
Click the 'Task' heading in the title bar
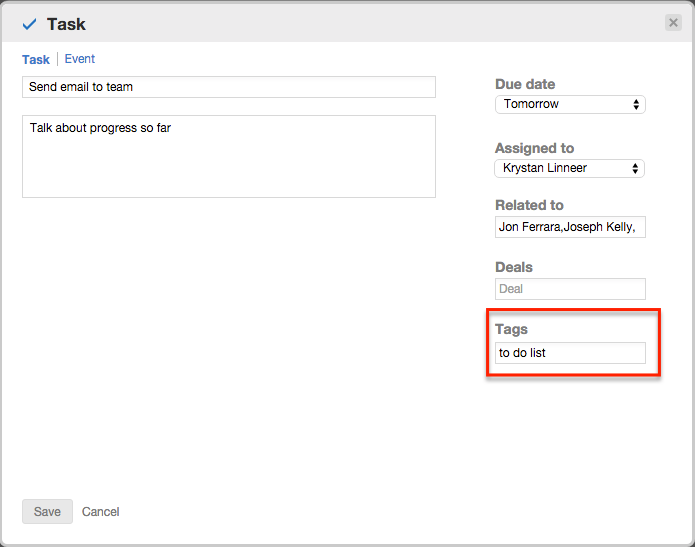pyautogui.click(x=66, y=24)
